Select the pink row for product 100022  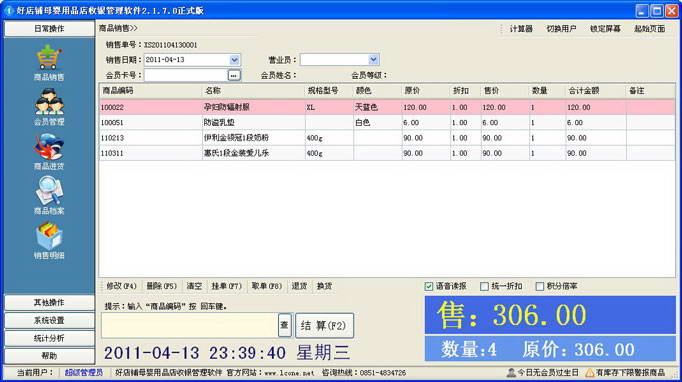(387, 107)
